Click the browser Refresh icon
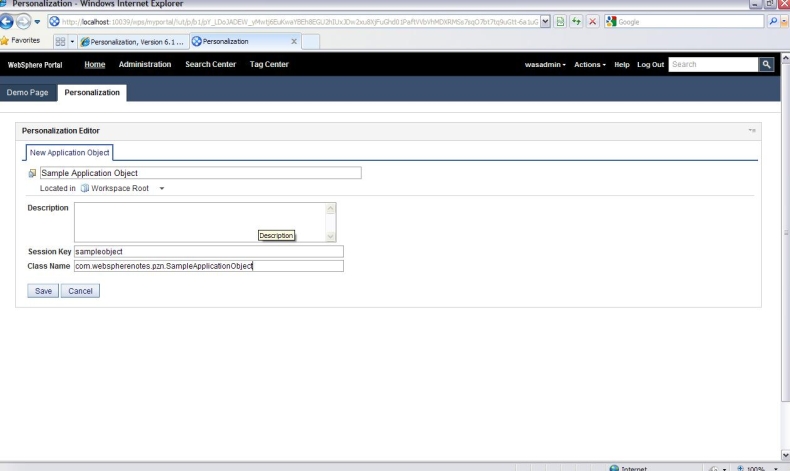 tap(577, 22)
